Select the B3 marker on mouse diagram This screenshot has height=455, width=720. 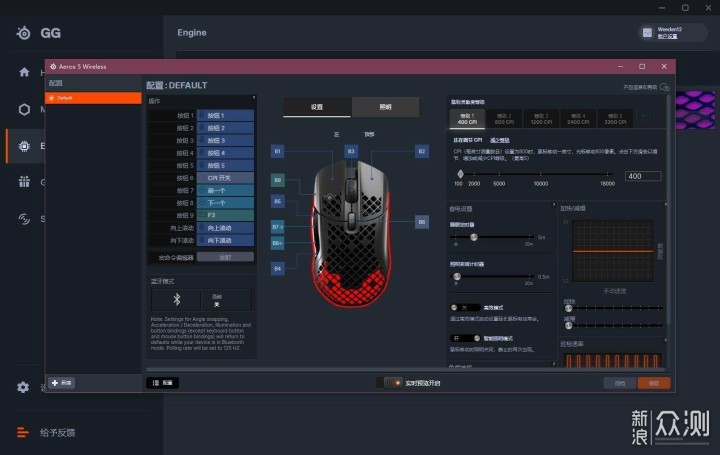pos(351,151)
